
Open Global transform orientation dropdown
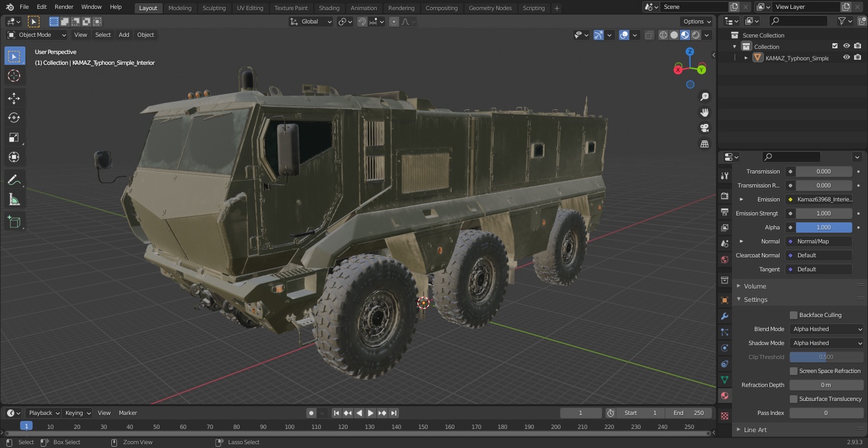pyautogui.click(x=311, y=22)
